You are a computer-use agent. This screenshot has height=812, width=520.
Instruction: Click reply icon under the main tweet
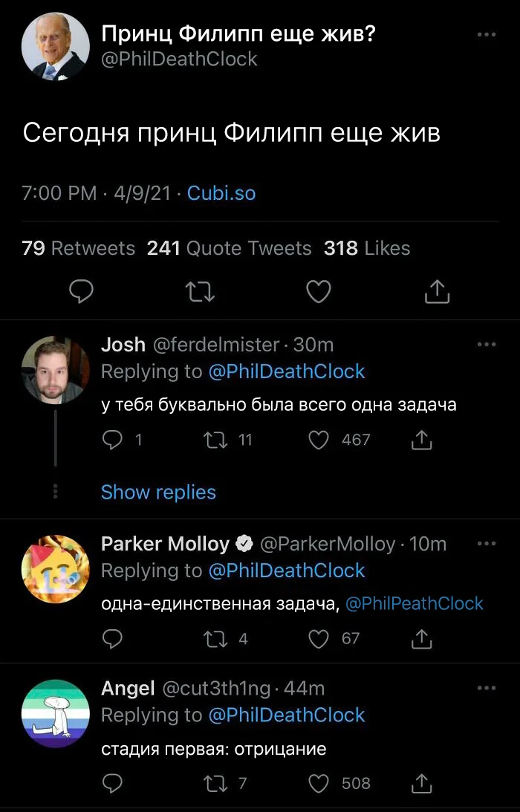pos(80,292)
